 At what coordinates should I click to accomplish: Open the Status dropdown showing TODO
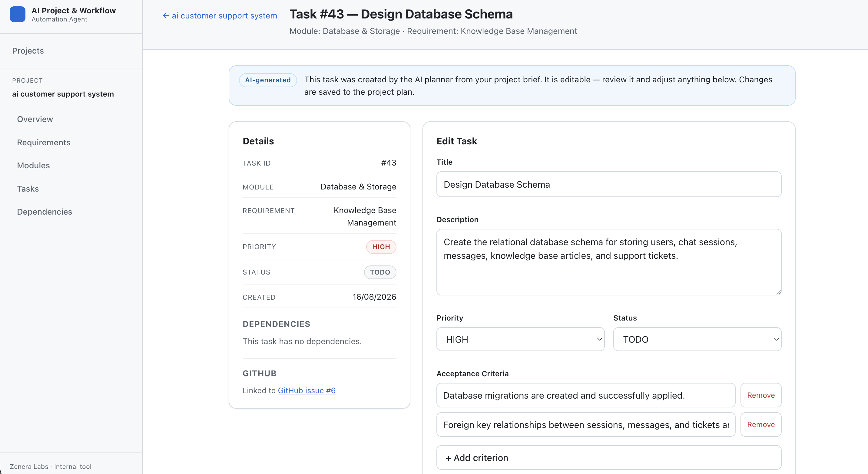point(697,339)
